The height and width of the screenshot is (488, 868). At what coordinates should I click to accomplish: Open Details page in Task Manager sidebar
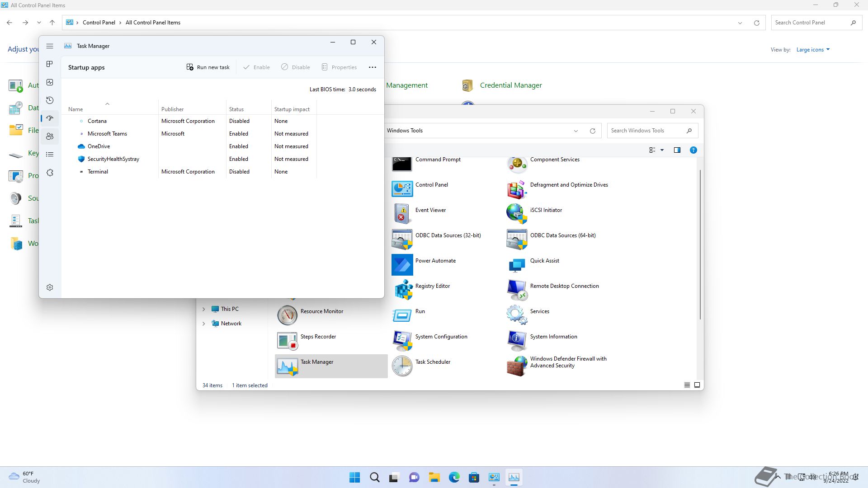click(x=50, y=155)
